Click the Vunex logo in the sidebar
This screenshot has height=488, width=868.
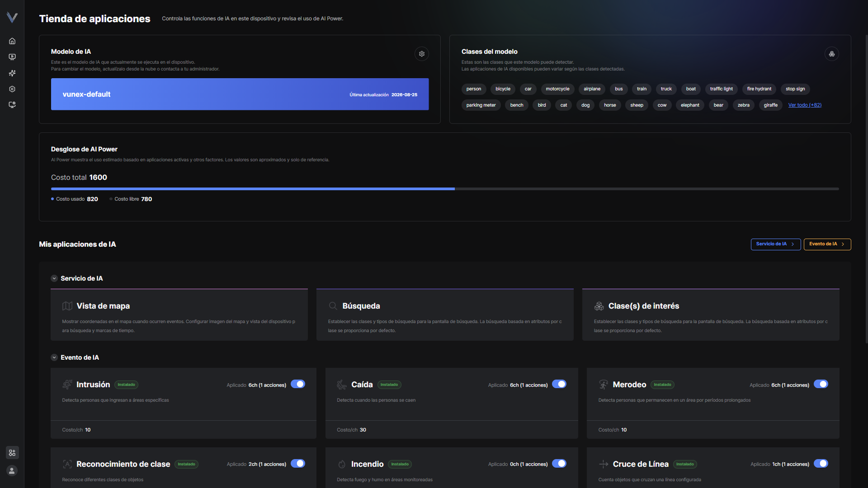(12, 17)
